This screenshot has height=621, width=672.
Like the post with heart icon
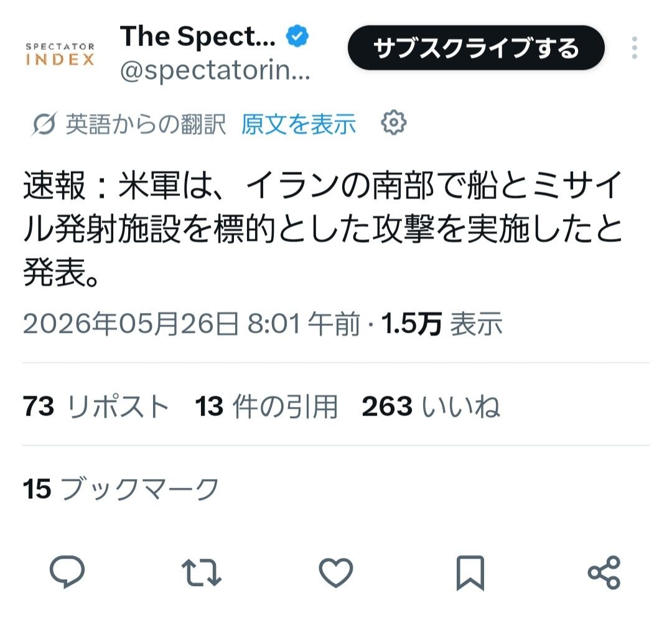coord(336,572)
